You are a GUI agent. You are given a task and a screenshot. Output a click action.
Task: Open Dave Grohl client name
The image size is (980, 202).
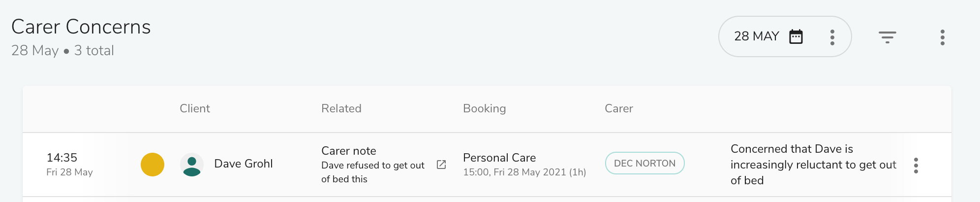pos(244,164)
